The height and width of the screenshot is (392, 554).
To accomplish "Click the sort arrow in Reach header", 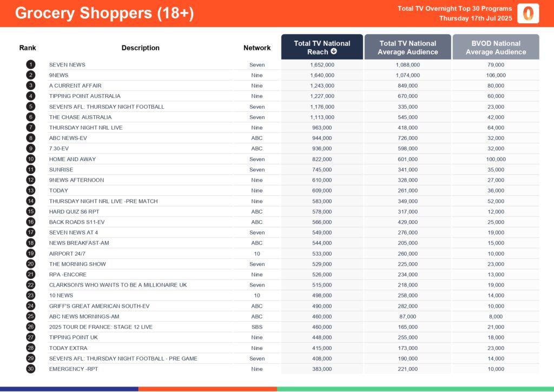I will point(334,52).
